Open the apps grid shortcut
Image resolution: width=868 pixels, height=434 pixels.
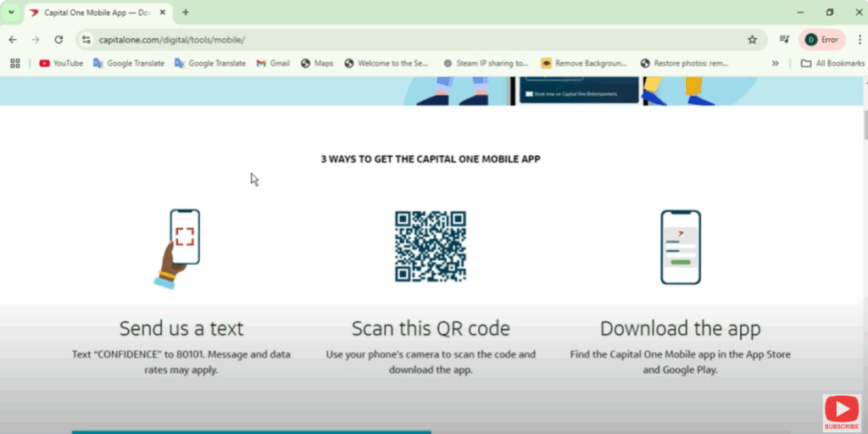15,63
